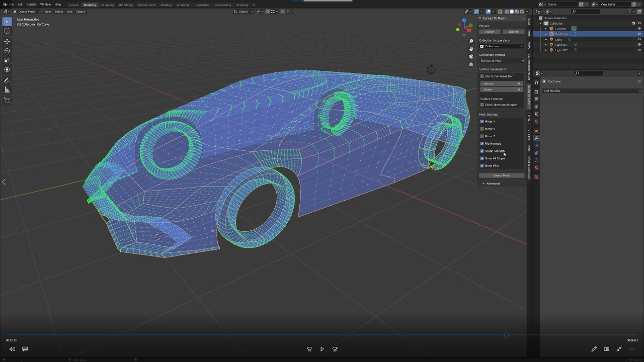Select the Add Cube tool

(7, 101)
